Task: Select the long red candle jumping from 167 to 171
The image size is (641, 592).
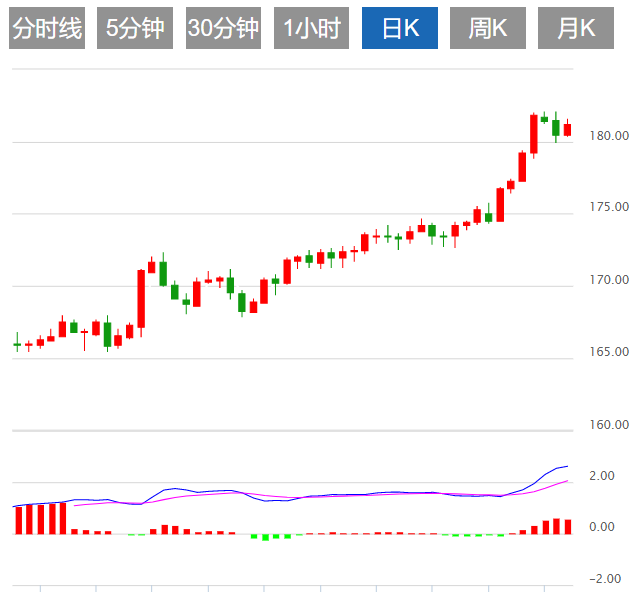Action: point(141,298)
